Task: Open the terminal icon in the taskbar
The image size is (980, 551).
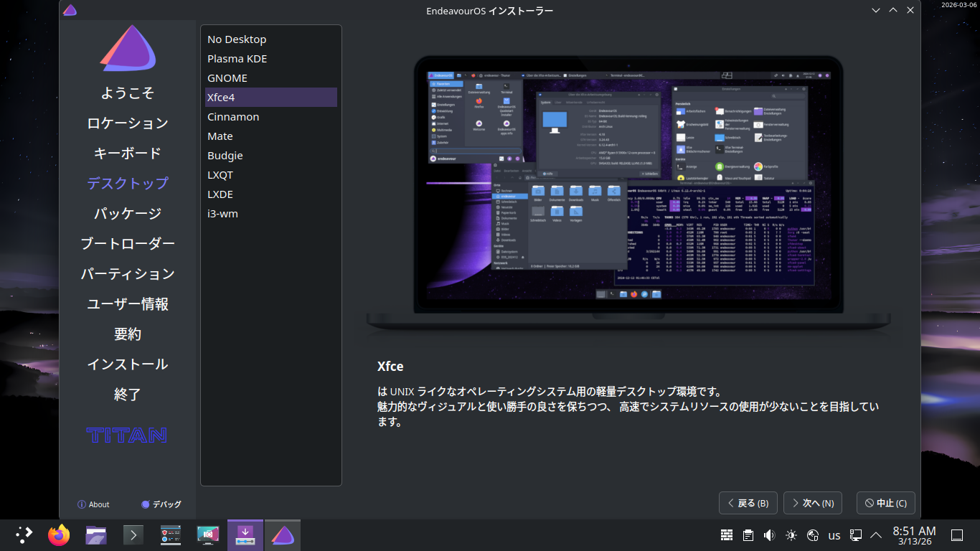Action: click(133, 535)
